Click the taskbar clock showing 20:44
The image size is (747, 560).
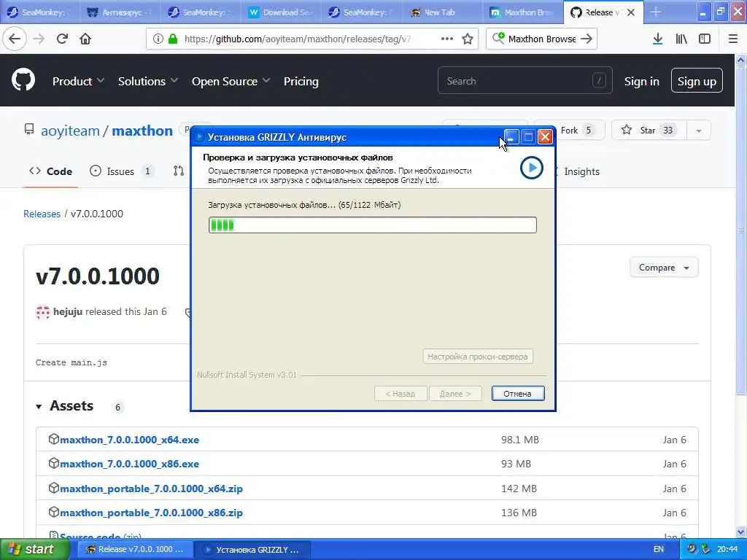point(727,549)
